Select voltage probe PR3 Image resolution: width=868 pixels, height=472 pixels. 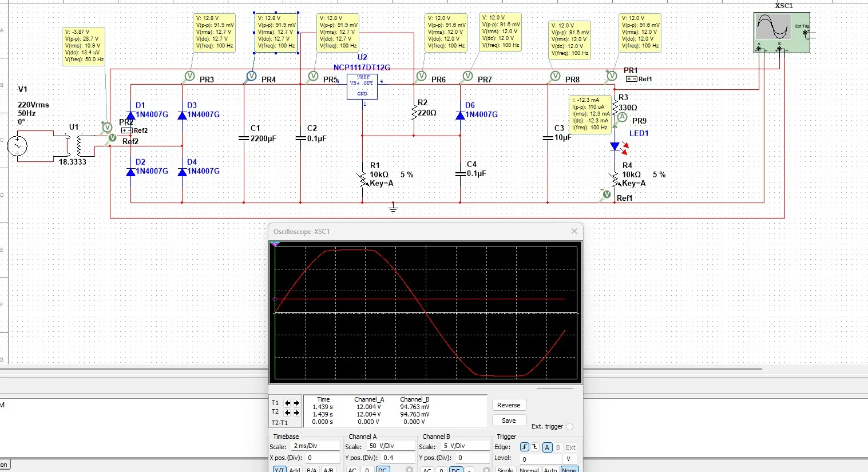(x=190, y=76)
